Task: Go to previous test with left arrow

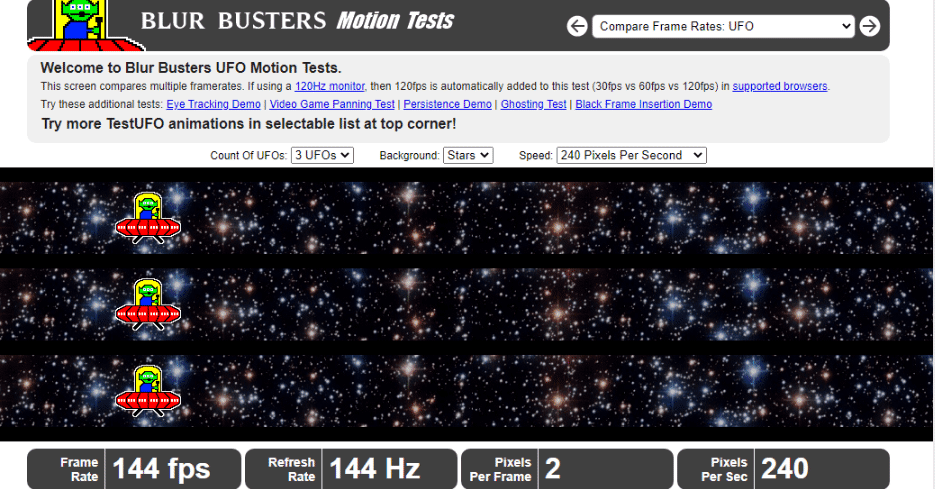Action: [x=577, y=26]
